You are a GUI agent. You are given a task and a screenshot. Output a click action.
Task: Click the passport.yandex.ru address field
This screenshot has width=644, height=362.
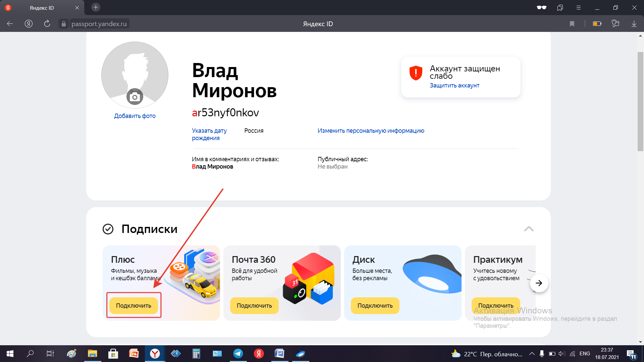tap(99, 24)
